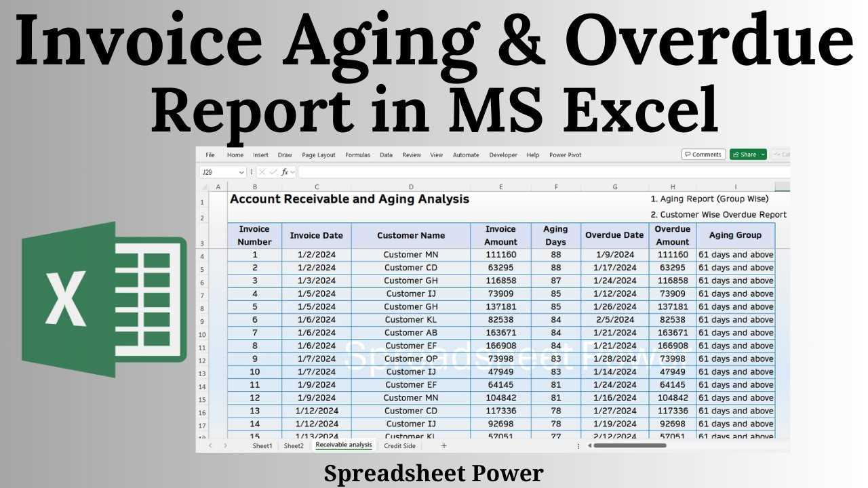
Task: Click the enter checkmark icon in formula bar
Action: coord(273,172)
